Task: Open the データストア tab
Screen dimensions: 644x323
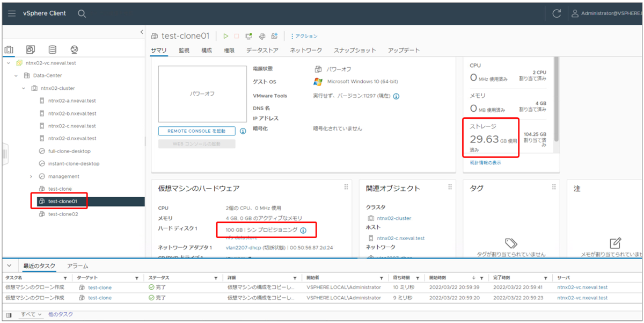Action: point(262,50)
